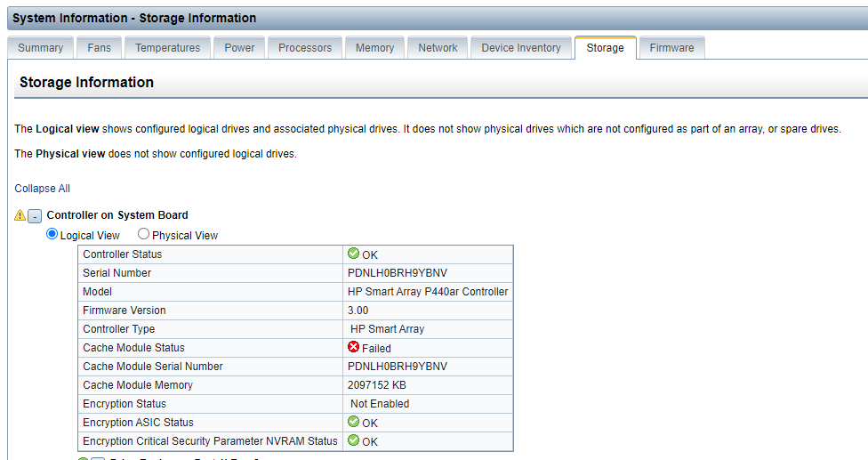Select the Physical View radio button

tap(143, 235)
